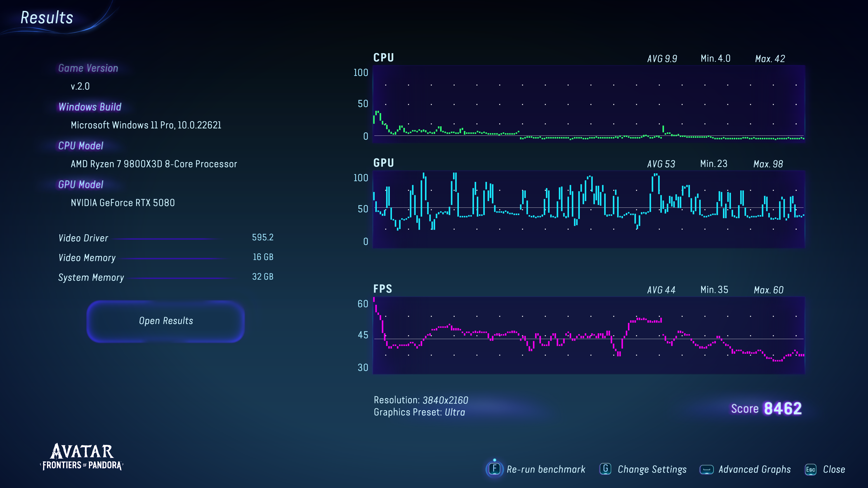Click the FPS graph area

point(588,335)
